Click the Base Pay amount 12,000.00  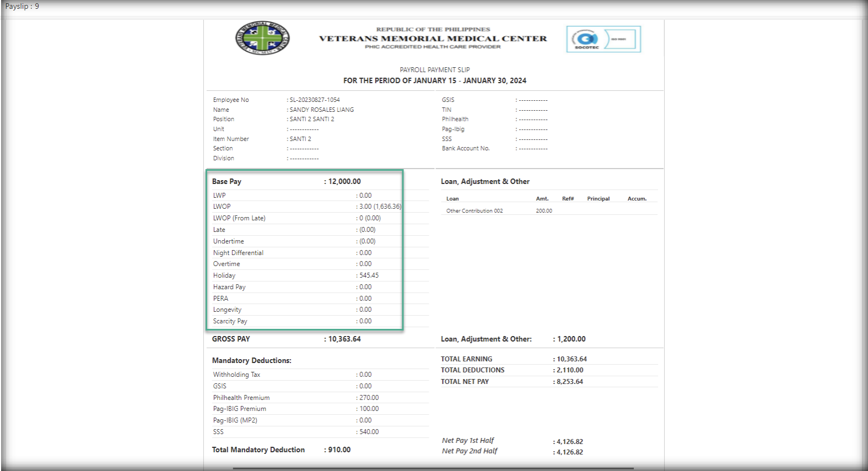[344, 181]
